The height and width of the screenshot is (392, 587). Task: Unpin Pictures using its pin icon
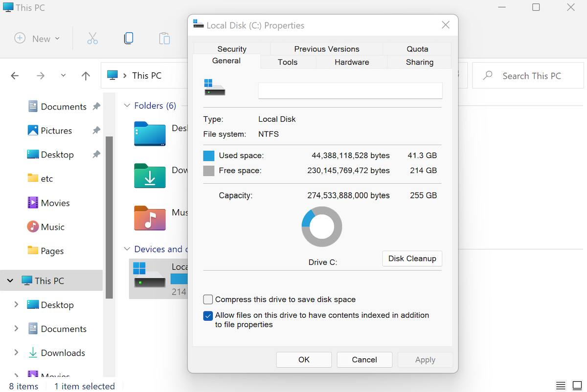(x=96, y=131)
